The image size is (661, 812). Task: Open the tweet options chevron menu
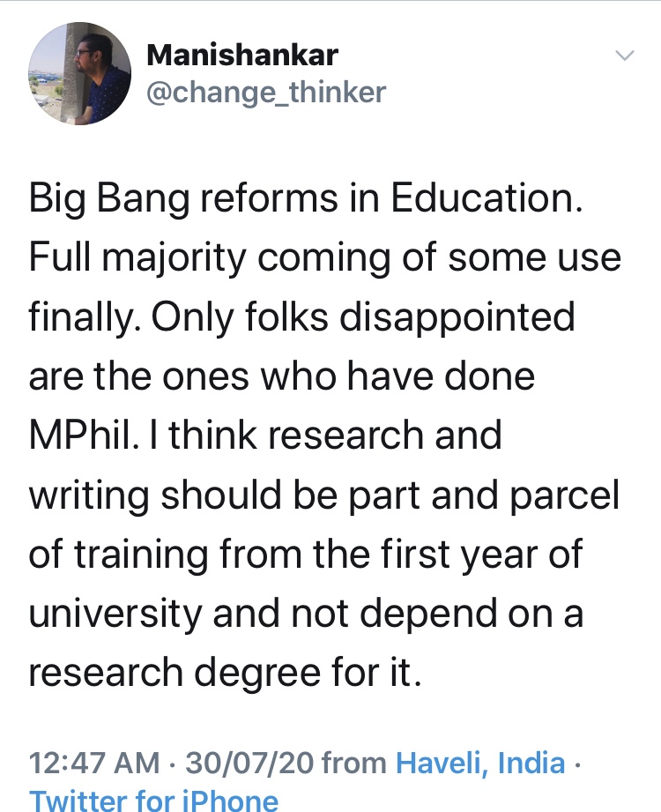tap(624, 56)
